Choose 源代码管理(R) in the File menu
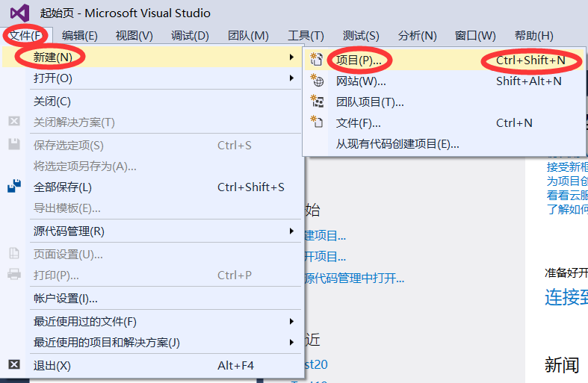This screenshot has height=383, width=588. [152, 231]
